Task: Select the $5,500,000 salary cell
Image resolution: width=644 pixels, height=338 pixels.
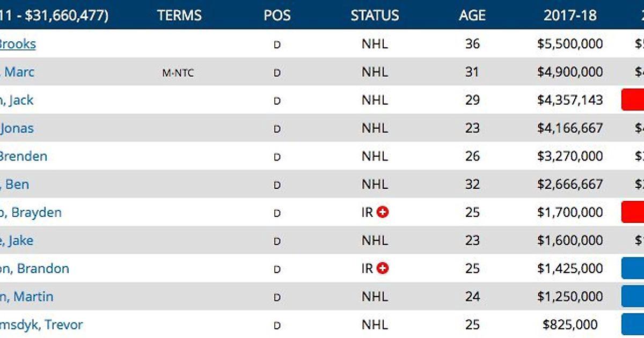Action: tap(570, 44)
